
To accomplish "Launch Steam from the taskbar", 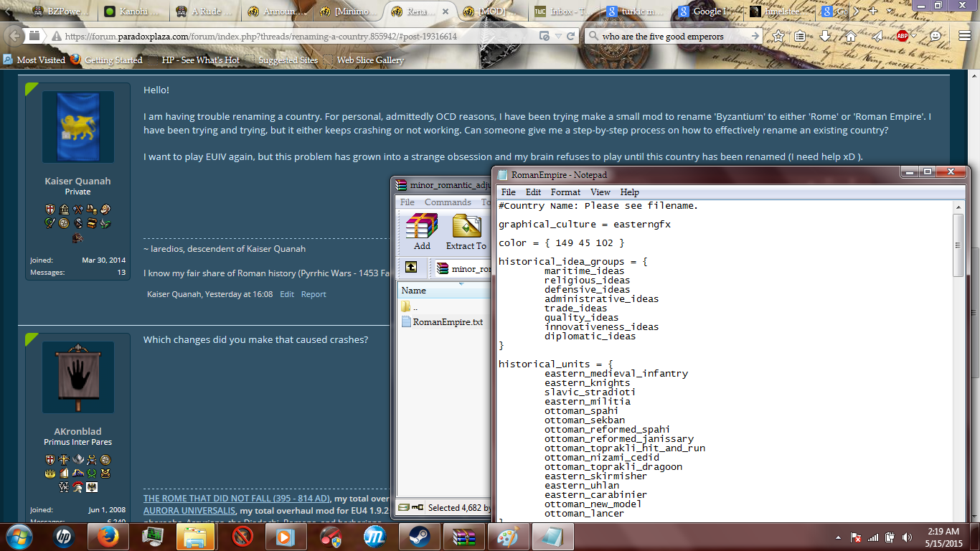I will point(420,537).
